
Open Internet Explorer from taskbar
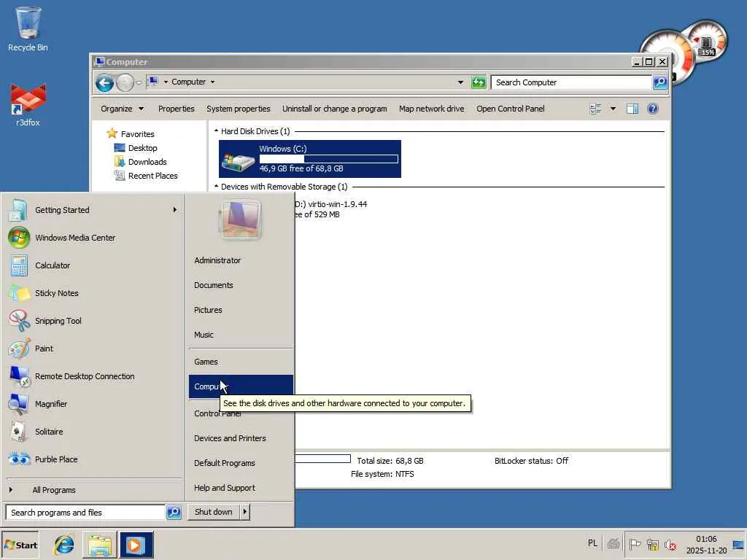[64, 545]
